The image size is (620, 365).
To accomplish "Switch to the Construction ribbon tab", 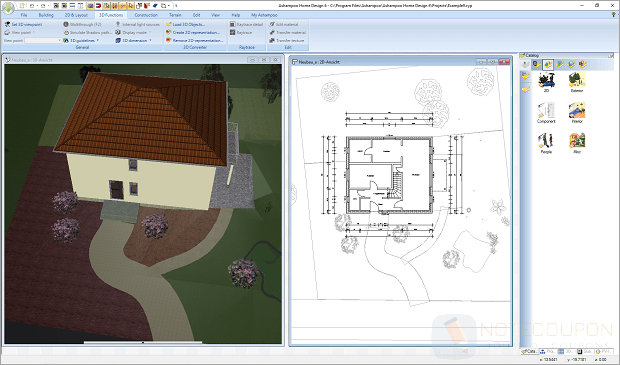I will pyautogui.click(x=146, y=15).
